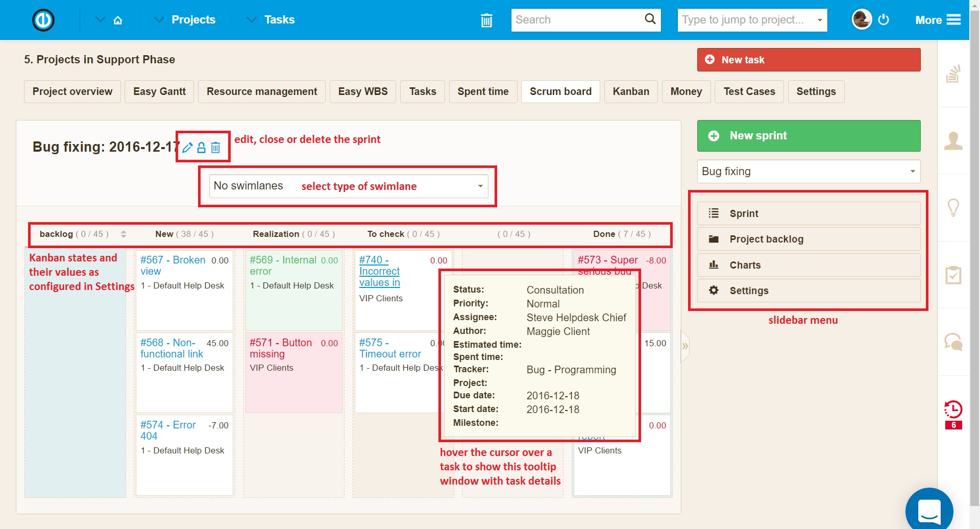Delete the sprint using the trash icon
The height and width of the screenshot is (529, 980).
(216, 147)
